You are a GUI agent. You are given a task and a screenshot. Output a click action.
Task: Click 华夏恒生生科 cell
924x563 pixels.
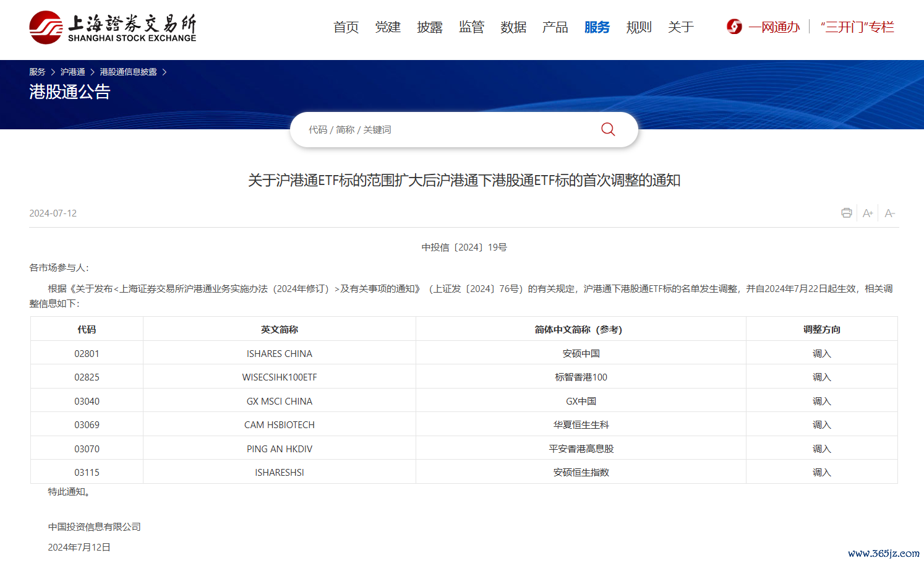coord(581,424)
